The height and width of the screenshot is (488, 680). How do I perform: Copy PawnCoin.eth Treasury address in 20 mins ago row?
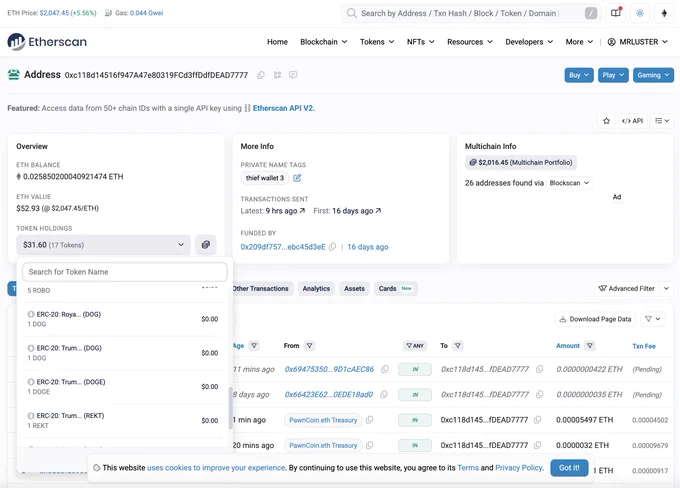(369, 445)
